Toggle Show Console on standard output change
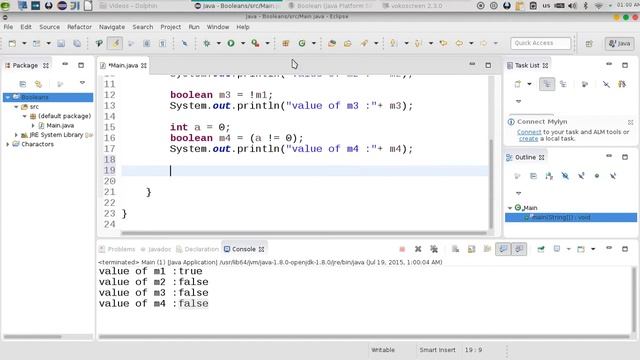The height and width of the screenshot is (360, 640). (503, 249)
